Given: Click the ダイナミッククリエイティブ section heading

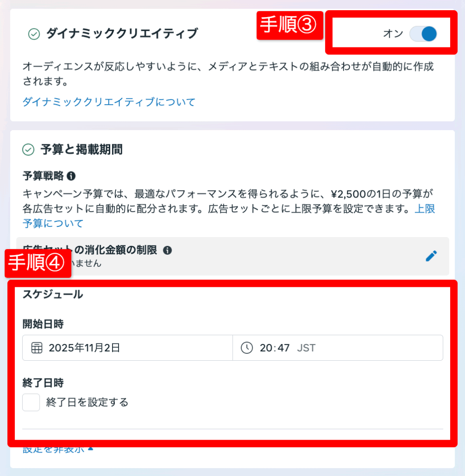Looking at the screenshot, I should click(122, 33).
